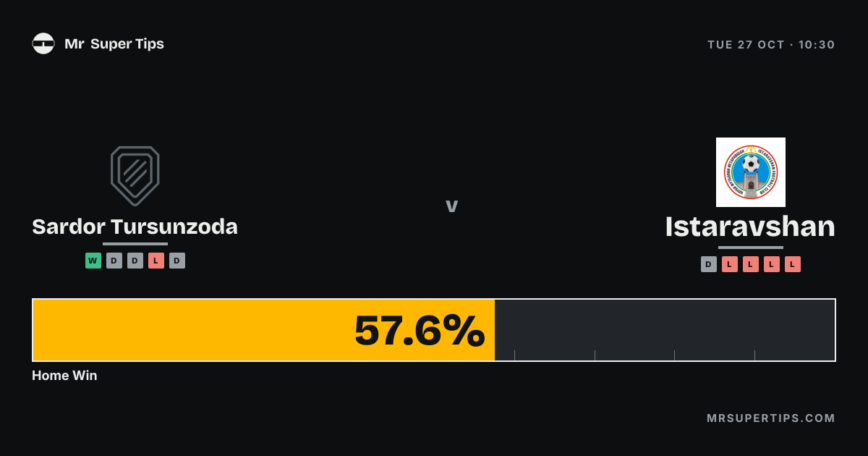Click the dark unfilled part of probability bar
Image resolution: width=868 pixels, height=456 pixels.
click(x=665, y=330)
